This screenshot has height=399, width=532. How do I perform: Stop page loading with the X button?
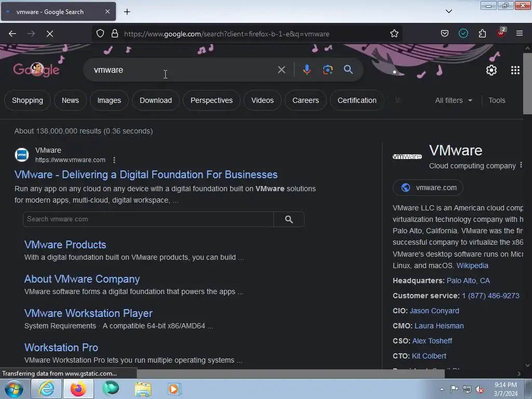(x=50, y=34)
